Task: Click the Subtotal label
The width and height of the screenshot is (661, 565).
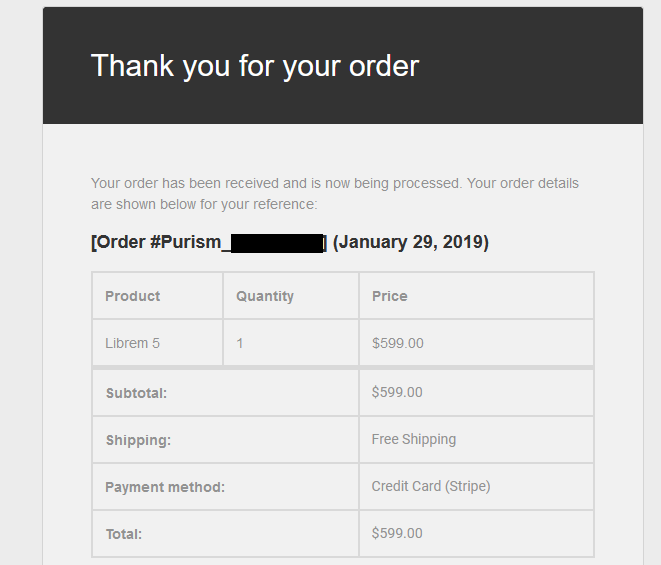Action: 136,393
